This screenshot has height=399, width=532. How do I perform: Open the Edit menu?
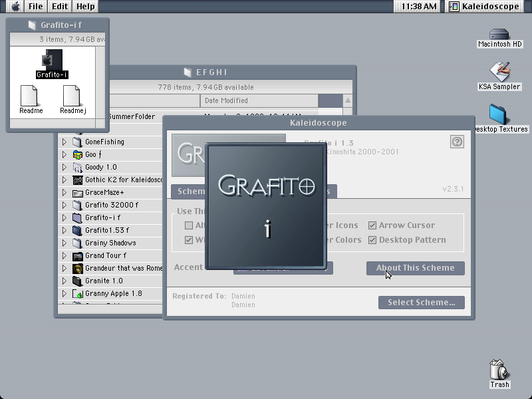point(60,6)
